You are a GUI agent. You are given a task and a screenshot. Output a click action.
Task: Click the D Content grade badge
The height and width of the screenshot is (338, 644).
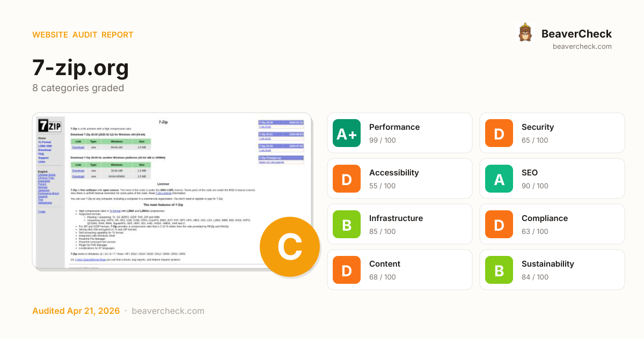point(347,270)
